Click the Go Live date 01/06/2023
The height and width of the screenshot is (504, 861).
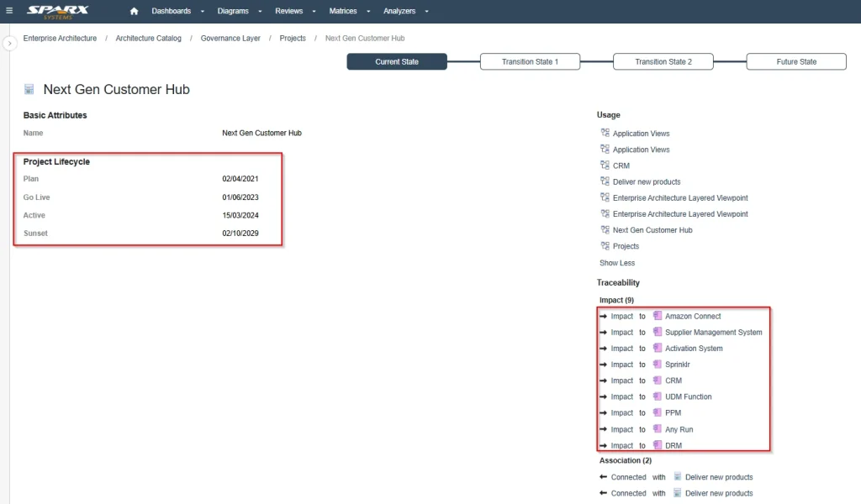[x=240, y=197]
